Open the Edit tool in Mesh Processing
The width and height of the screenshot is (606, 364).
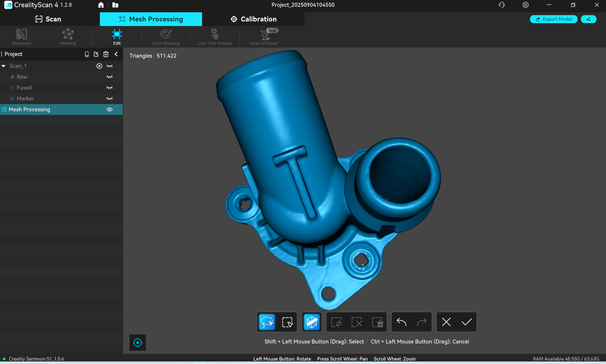(x=117, y=36)
